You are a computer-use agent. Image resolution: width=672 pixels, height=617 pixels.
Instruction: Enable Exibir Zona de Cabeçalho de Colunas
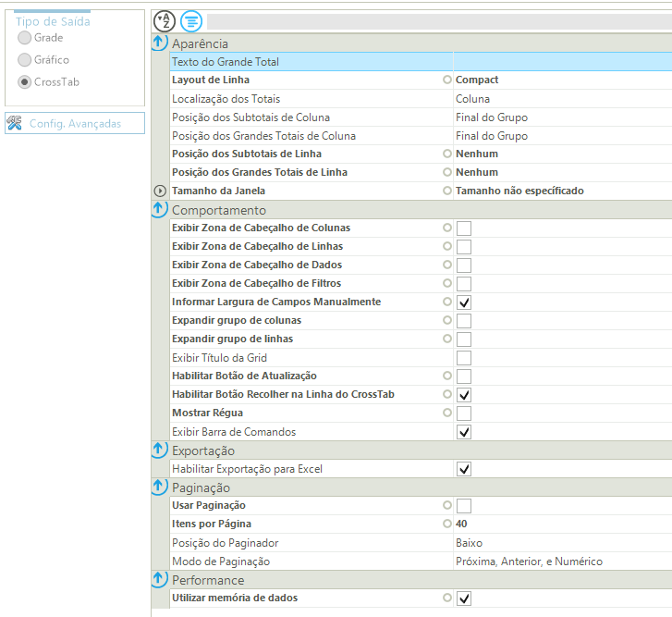coord(464,228)
